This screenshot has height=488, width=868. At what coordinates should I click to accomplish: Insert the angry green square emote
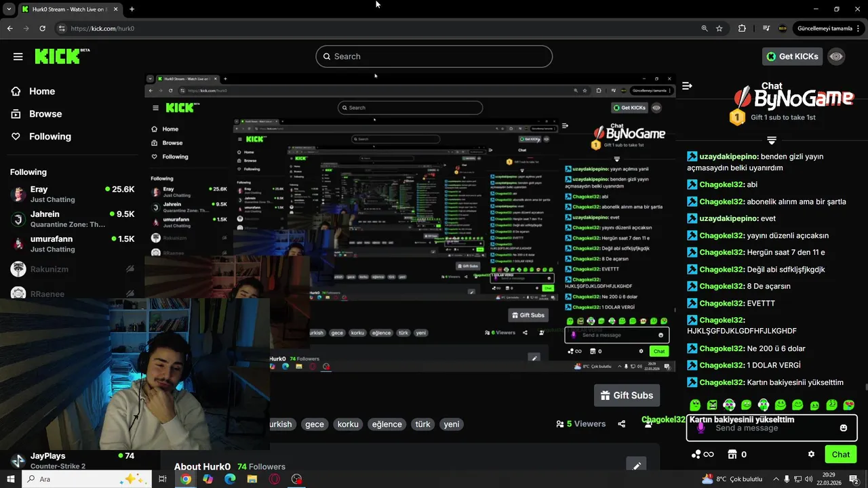pos(712,405)
